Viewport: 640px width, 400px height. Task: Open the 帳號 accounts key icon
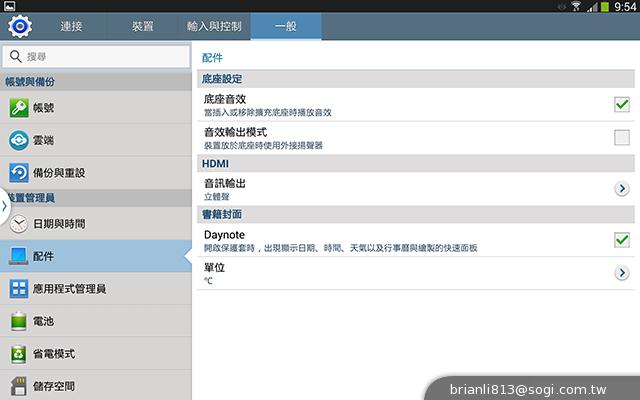[19, 107]
